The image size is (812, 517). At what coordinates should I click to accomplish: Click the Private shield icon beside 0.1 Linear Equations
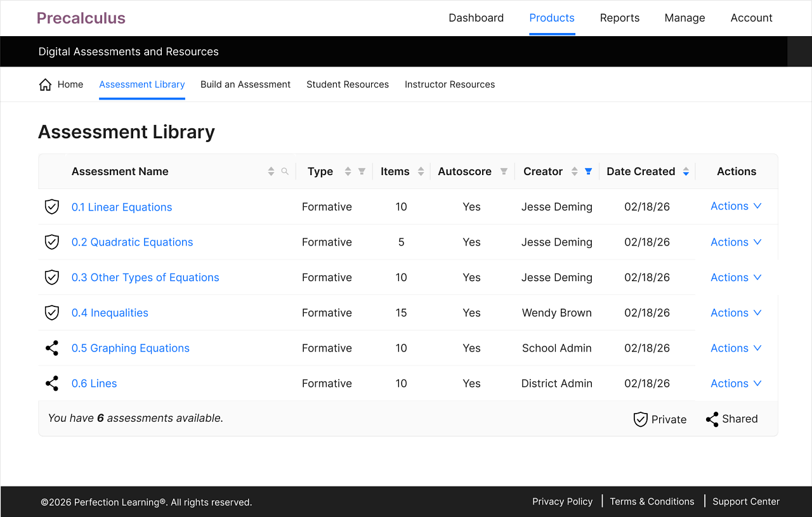51,207
